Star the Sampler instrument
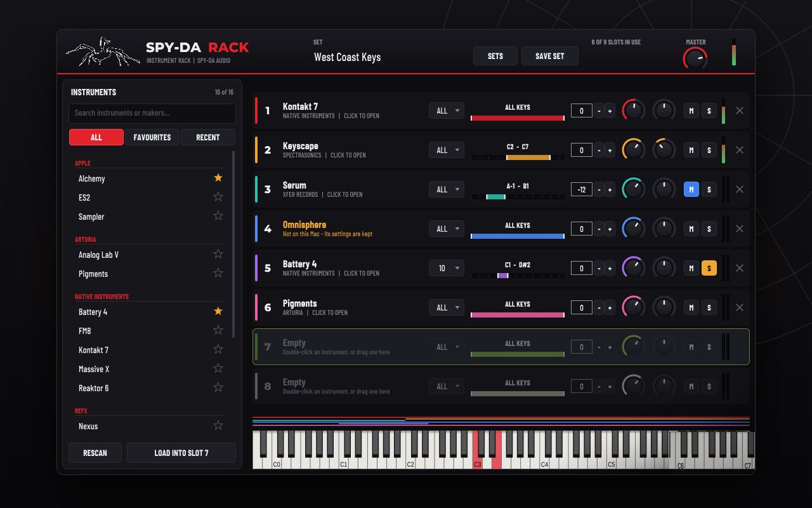The height and width of the screenshot is (508, 812). coord(218,216)
